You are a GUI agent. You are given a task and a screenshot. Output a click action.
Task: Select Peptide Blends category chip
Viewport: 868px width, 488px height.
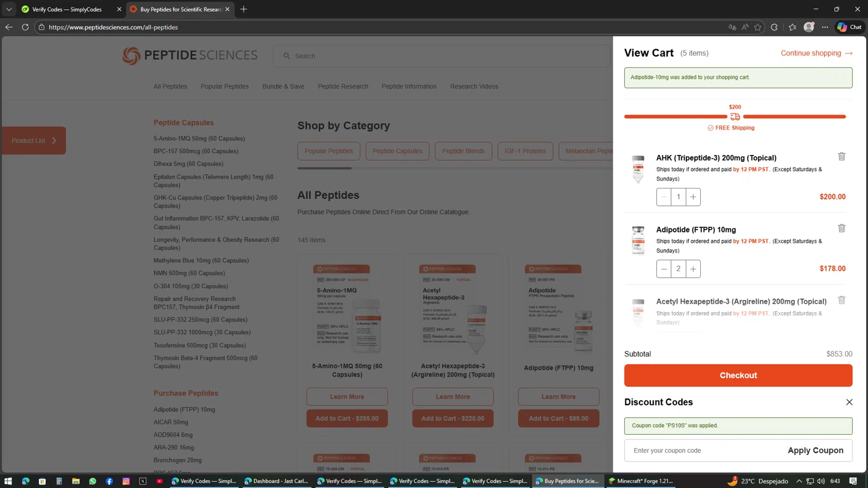click(464, 151)
